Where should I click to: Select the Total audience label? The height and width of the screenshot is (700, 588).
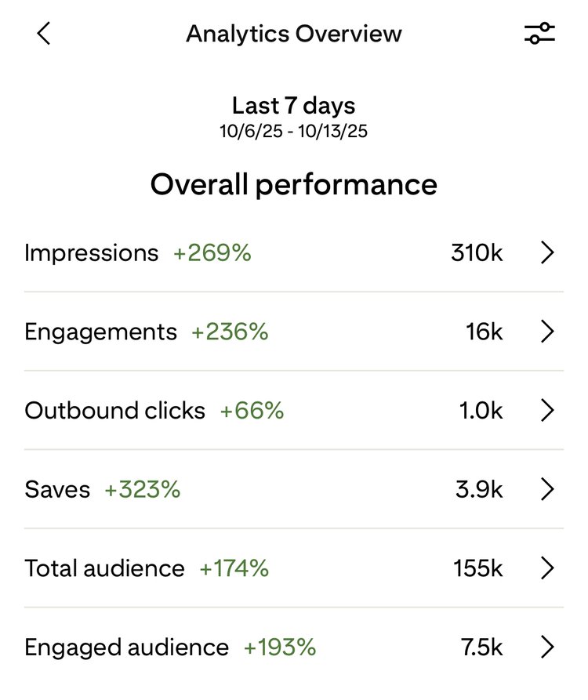click(104, 568)
